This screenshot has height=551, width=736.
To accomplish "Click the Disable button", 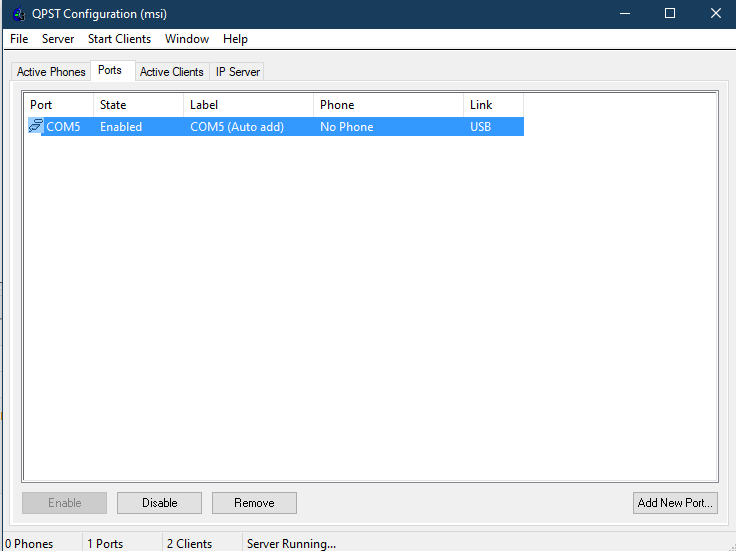I will 160,503.
